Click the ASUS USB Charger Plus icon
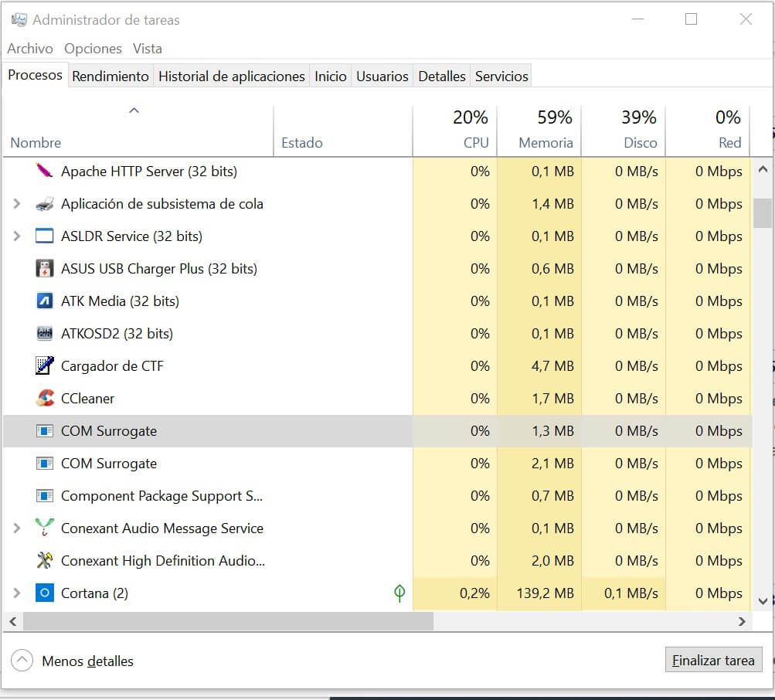The height and width of the screenshot is (700, 775). pos(45,268)
